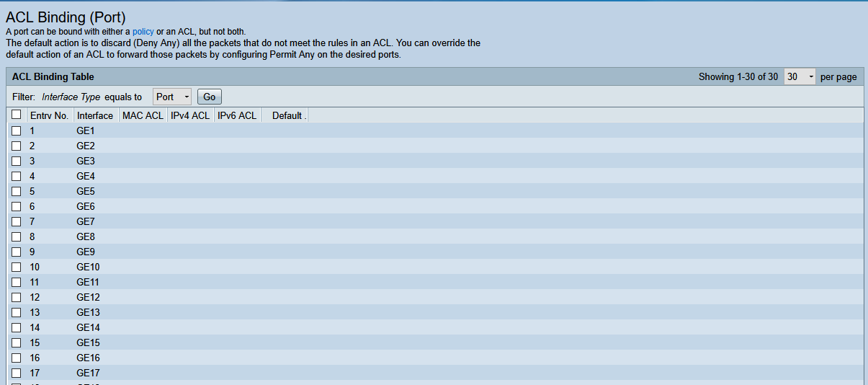Toggle the checkbox for entry GE15
868x385 pixels.
pos(16,342)
